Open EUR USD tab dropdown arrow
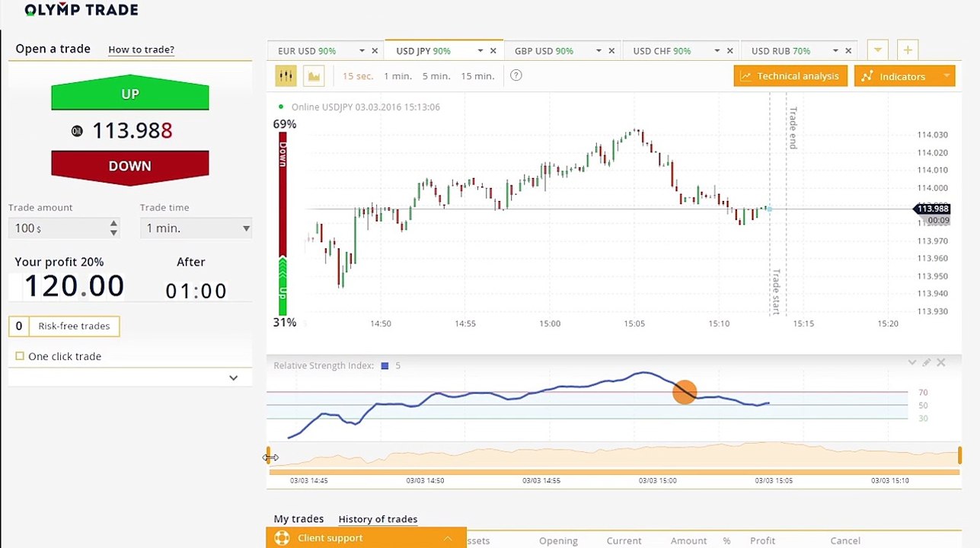This screenshot has width=980, height=548. point(362,51)
